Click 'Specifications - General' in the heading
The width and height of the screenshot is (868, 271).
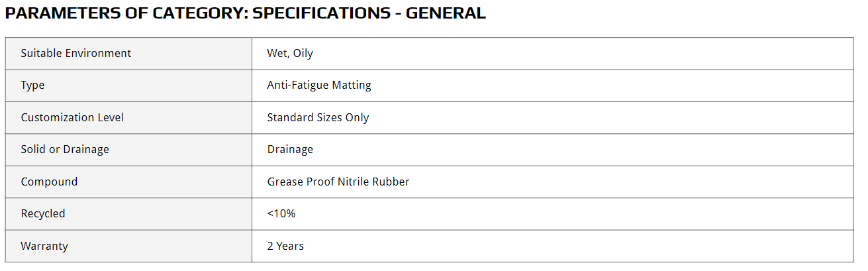point(369,13)
